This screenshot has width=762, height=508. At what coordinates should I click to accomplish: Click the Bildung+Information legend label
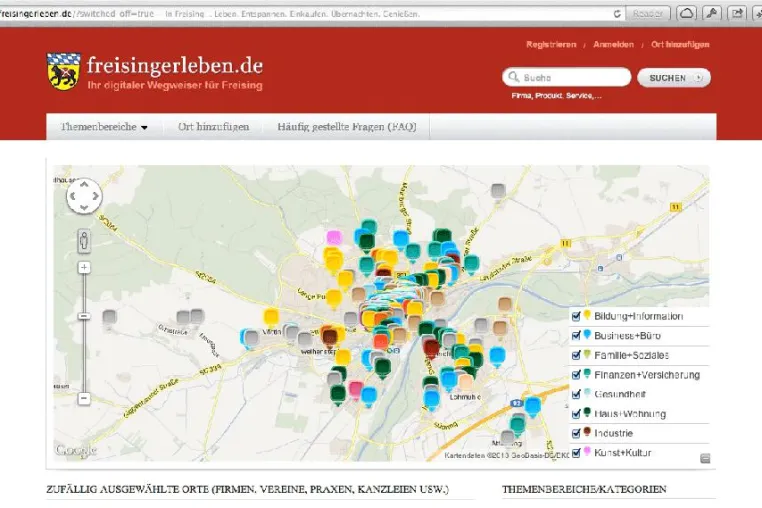(x=639, y=316)
